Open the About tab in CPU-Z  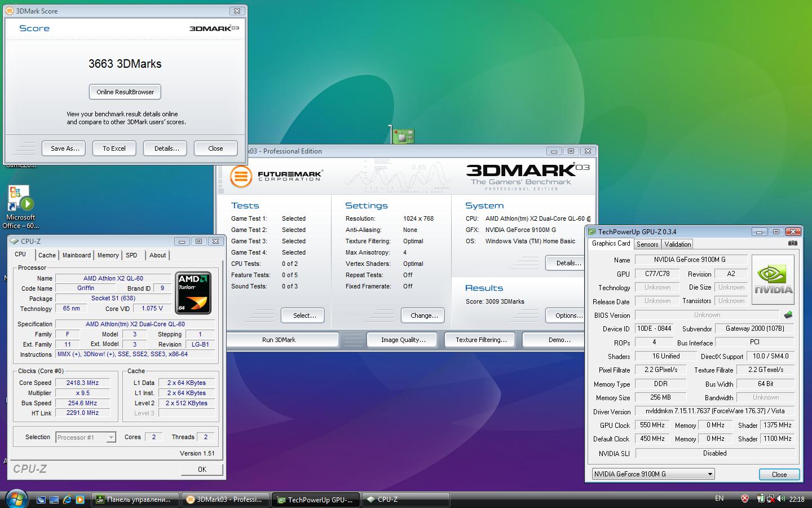point(157,255)
